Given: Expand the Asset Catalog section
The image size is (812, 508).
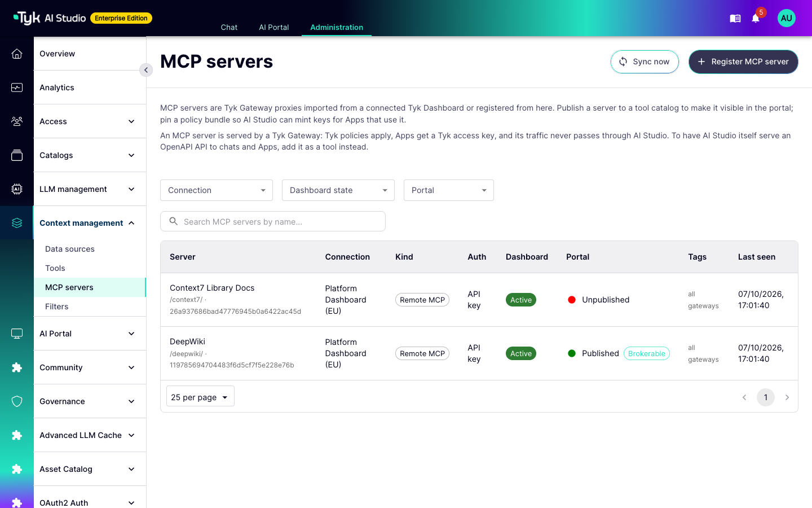Looking at the screenshot, I should pos(90,469).
